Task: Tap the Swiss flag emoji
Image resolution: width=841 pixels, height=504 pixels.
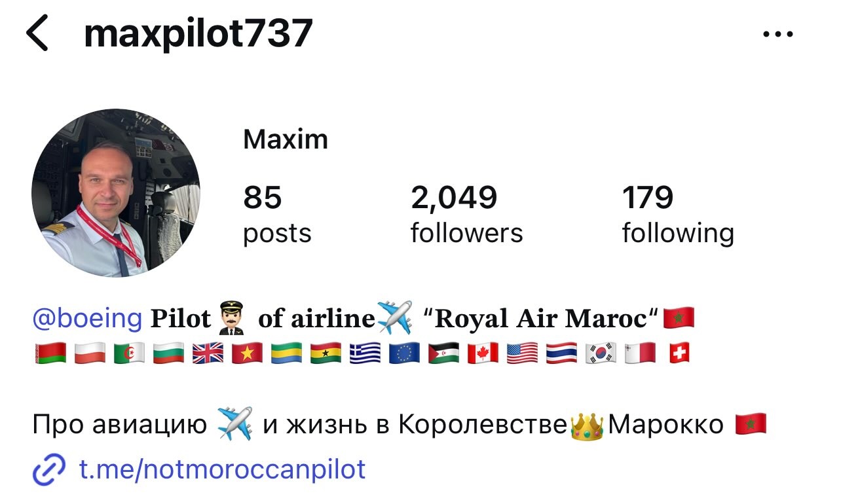Action: [x=679, y=353]
